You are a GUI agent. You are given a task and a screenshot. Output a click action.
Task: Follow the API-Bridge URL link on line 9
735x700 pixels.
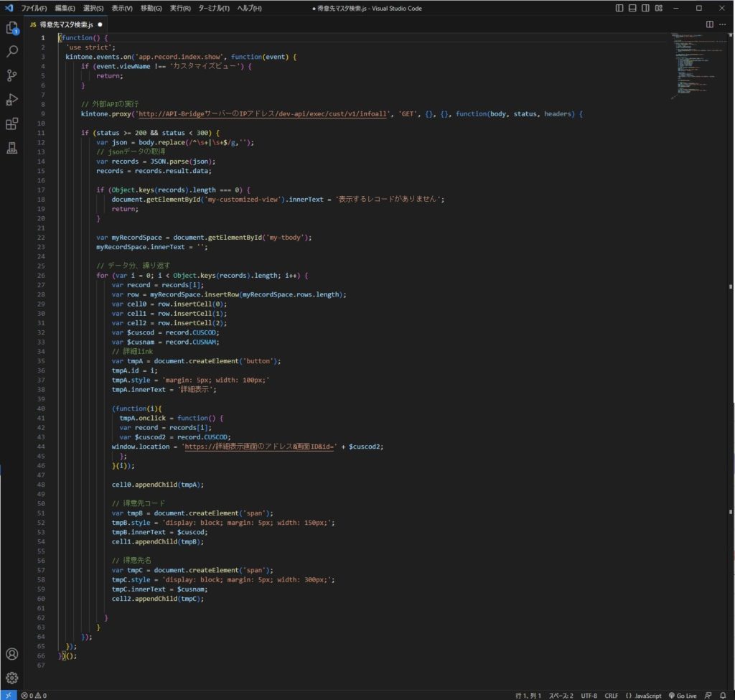[x=263, y=114]
